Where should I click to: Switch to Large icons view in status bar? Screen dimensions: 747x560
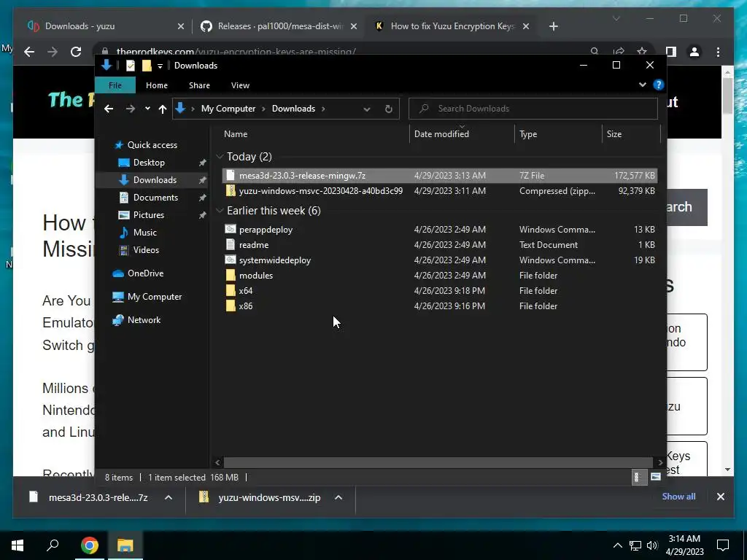(656, 477)
